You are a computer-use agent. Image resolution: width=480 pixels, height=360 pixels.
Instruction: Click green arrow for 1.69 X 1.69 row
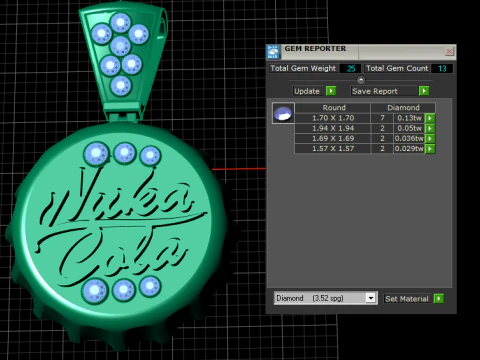(430, 138)
